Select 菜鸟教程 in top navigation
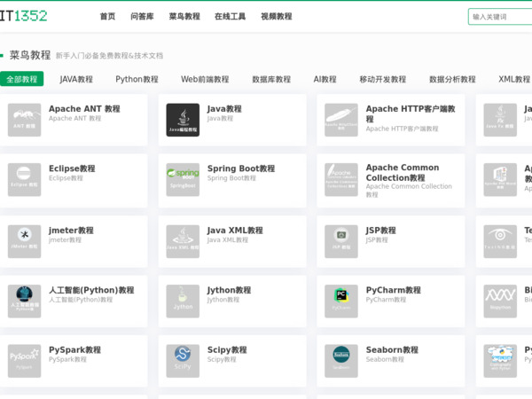532x399 pixels. click(x=184, y=16)
